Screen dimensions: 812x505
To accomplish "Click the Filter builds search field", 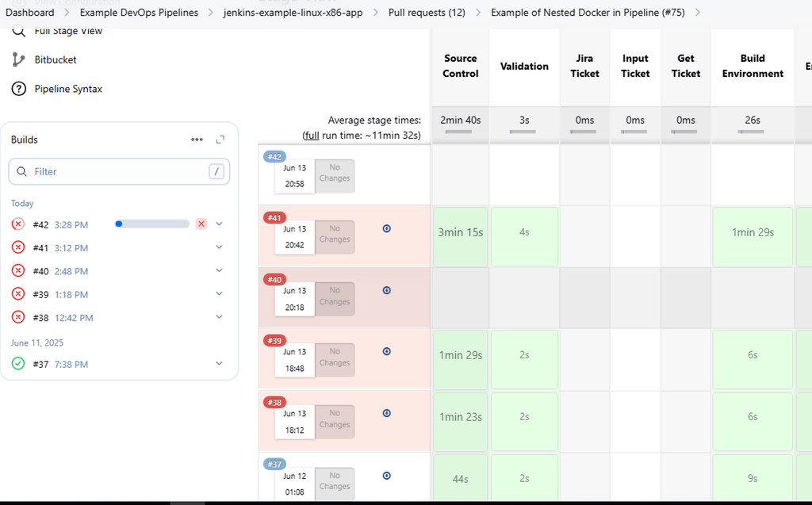I will (119, 171).
